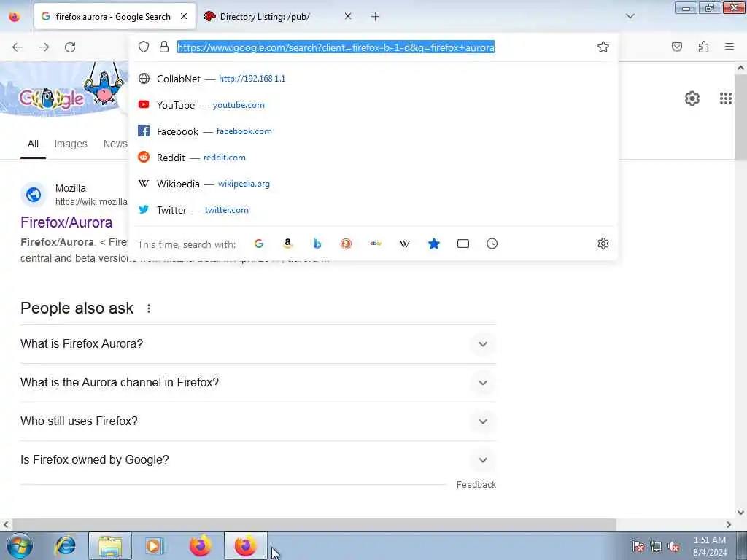Viewport: 747px width, 560px height.
Task: Expand What is the Aurora channel question
Action: tap(258, 382)
